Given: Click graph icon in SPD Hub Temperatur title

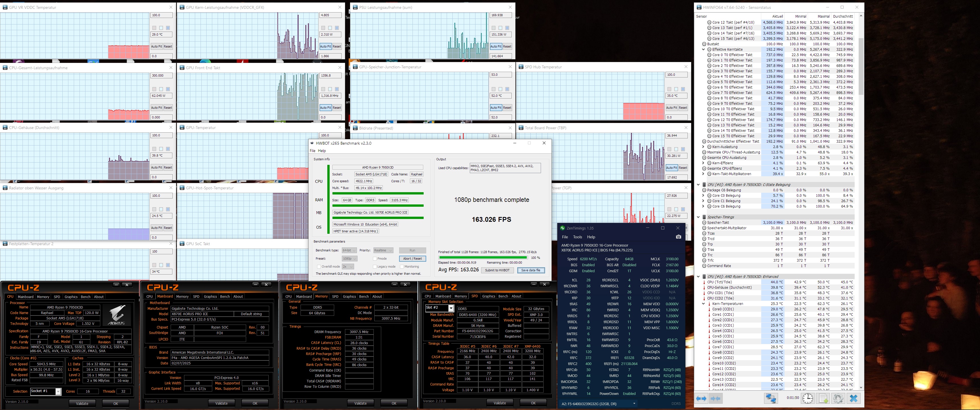Looking at the screenshot, I should click(x=521, y=67).
